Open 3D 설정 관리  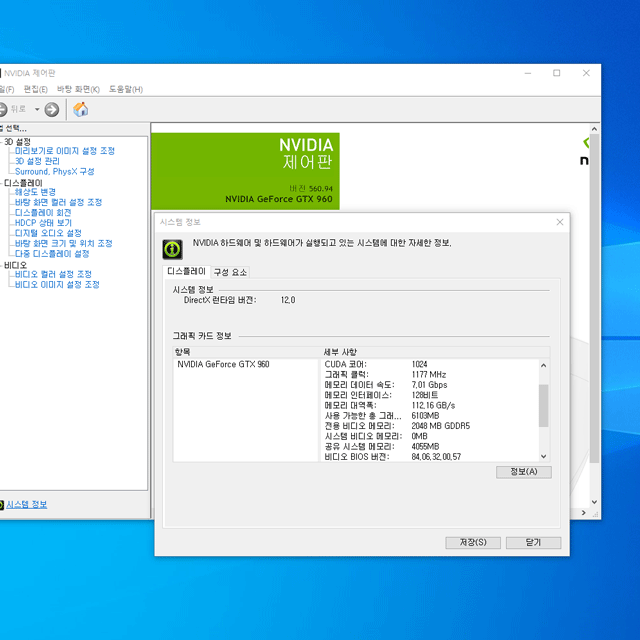[37, 161]
